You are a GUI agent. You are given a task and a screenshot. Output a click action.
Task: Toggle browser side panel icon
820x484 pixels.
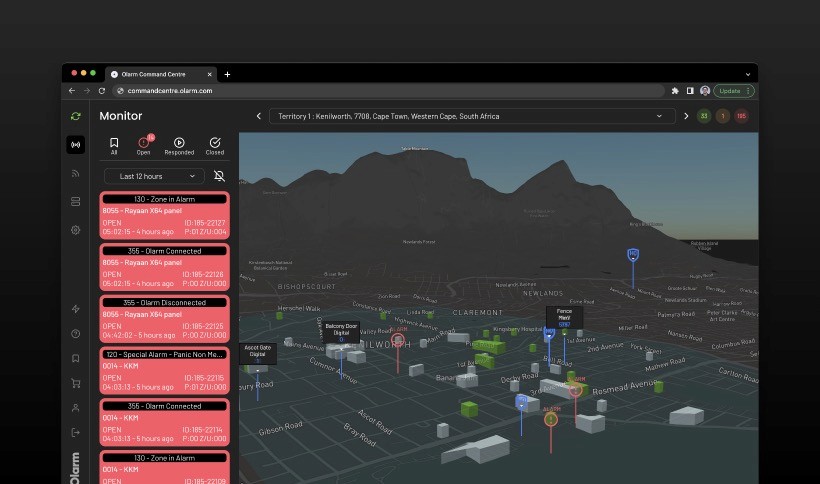coord(690,91)
